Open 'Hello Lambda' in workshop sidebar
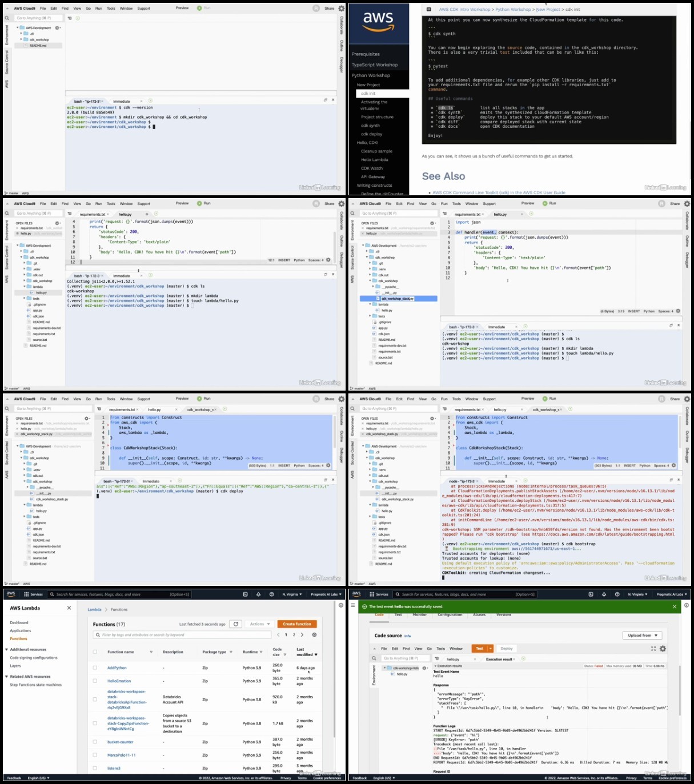Screen dimensions: 694x784 coord(375,160)
